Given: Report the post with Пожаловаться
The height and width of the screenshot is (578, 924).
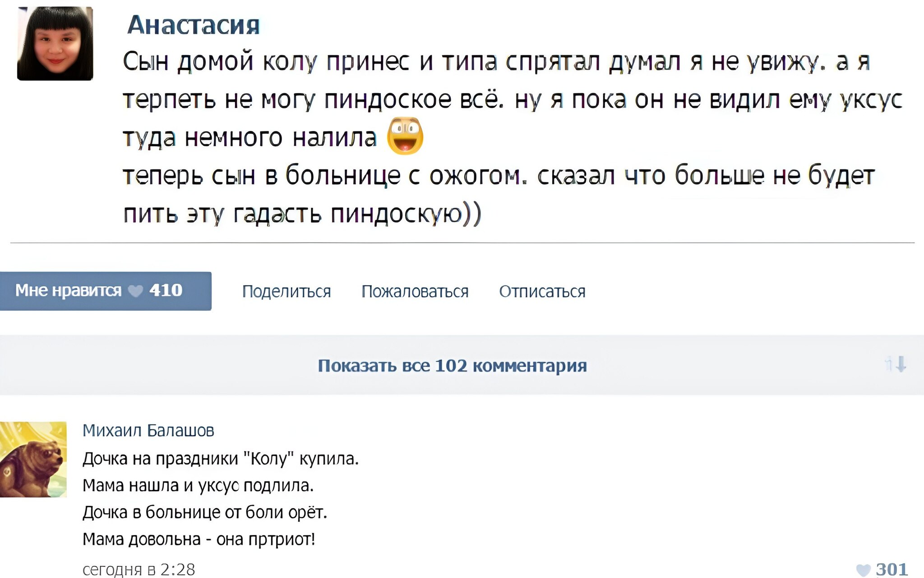Looking at the screenshot, I should click(x=415, y=292).
